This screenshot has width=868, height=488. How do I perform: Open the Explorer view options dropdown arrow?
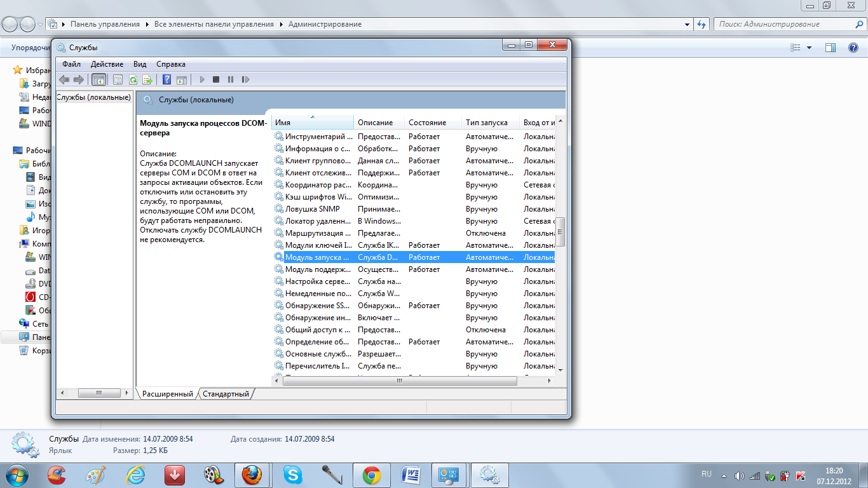[809, 48]
